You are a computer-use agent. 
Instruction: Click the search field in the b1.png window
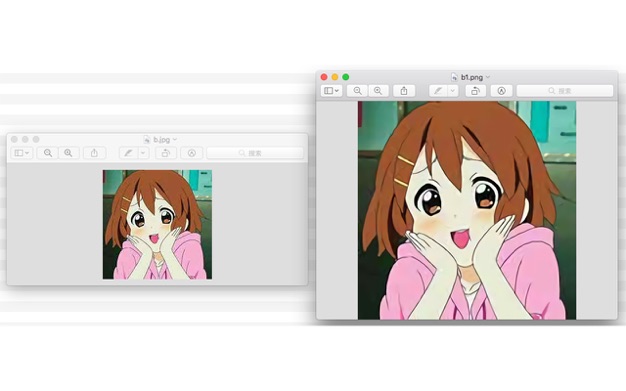tap(565, 91)
